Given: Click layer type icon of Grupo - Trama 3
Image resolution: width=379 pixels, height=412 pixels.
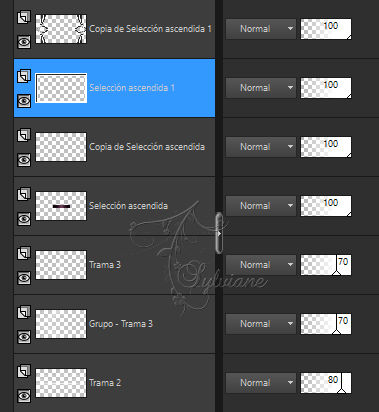Looking at the screenshot, I should click(24, 312).
